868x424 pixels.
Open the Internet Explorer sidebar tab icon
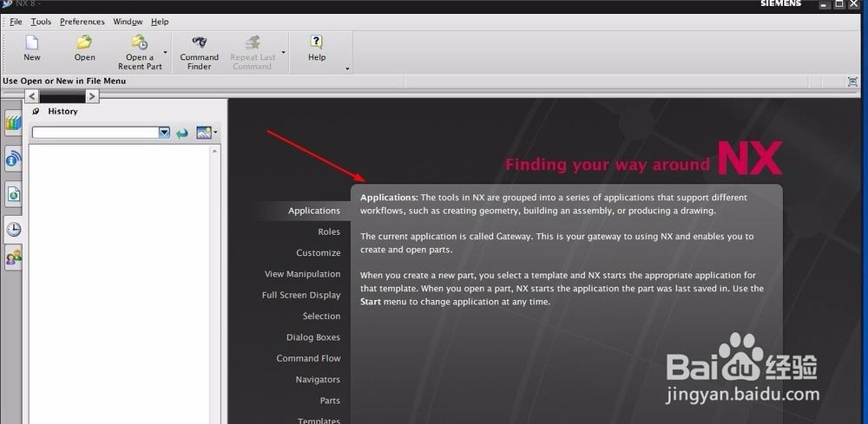[13, 160]
